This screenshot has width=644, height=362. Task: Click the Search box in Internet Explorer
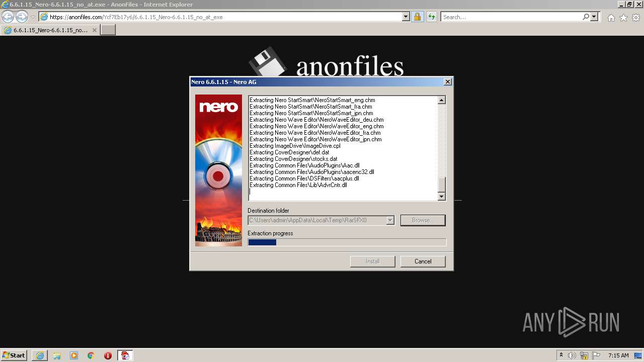(511, 17)
